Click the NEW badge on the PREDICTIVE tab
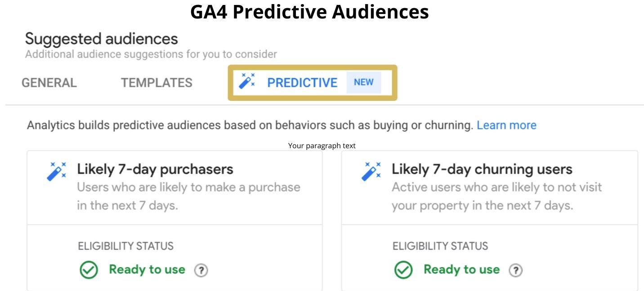The width and height of the screenshot is (644, 291). click(363, 82)
